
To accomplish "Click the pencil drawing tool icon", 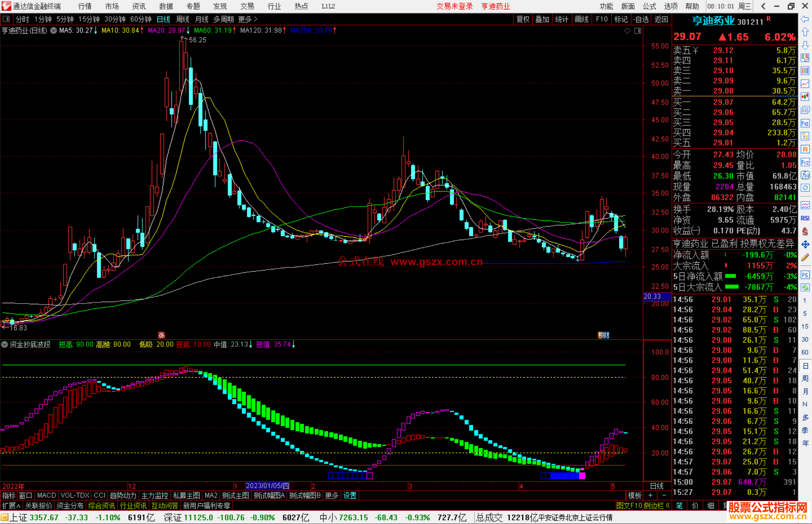I will click(805, 258).
